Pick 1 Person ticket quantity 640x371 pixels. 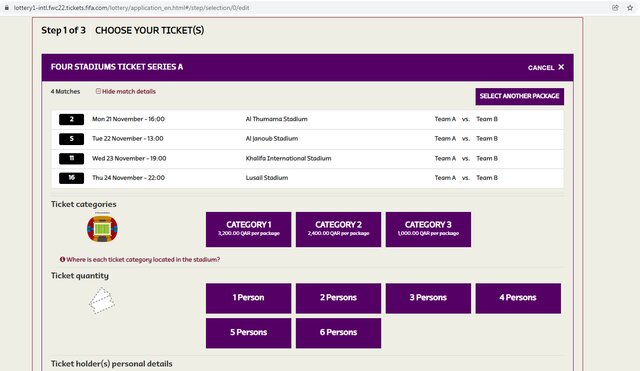pyautogui.click(x=249, y=298)
